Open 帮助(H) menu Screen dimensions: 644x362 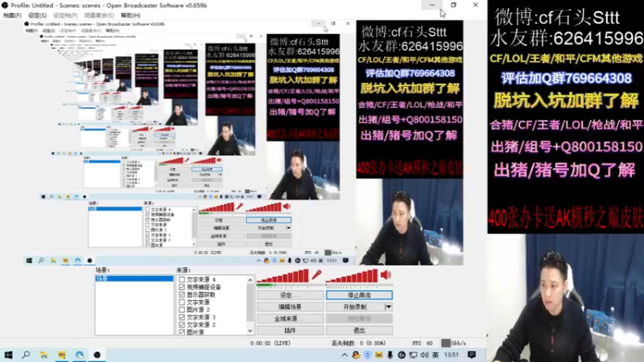[130, 15]
